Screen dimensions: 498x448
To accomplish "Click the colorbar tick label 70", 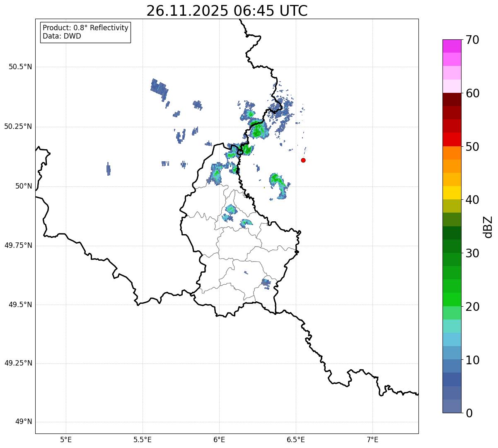I will point(472,40).
